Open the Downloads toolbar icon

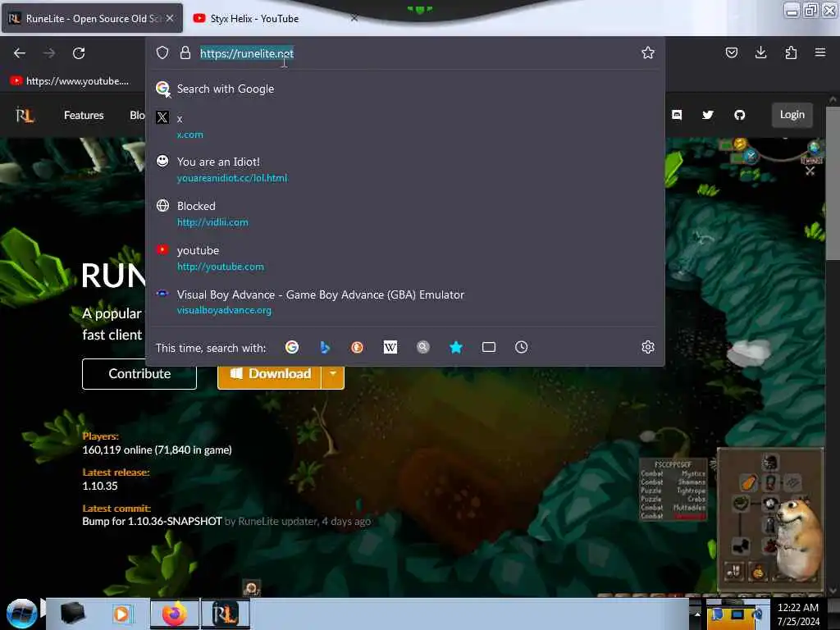(760, 52)
